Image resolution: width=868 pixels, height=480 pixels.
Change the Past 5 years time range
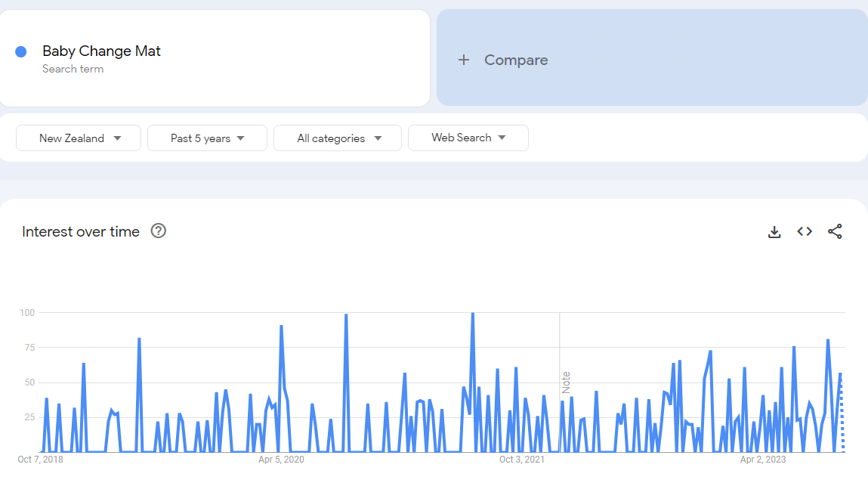point(207,138)
